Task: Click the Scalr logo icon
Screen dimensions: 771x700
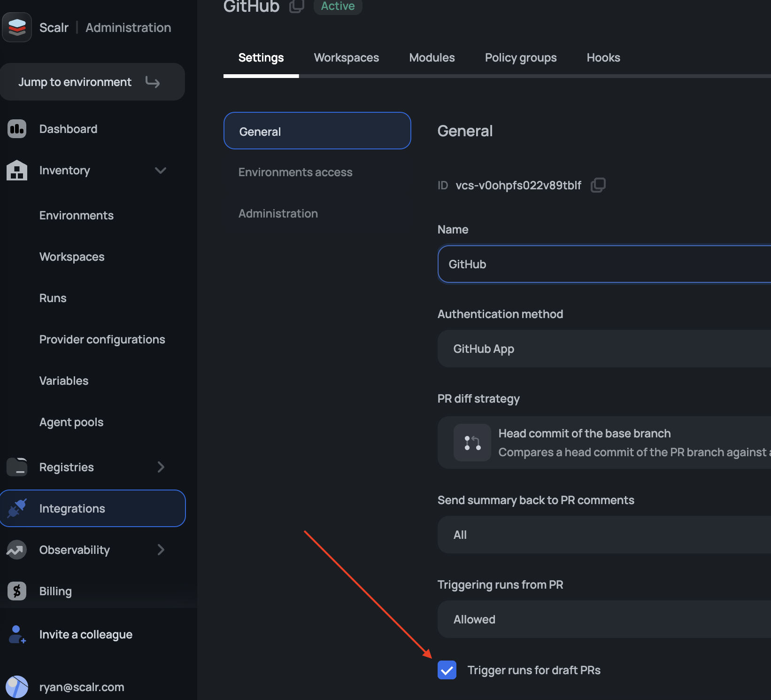Action: (17, 27)
